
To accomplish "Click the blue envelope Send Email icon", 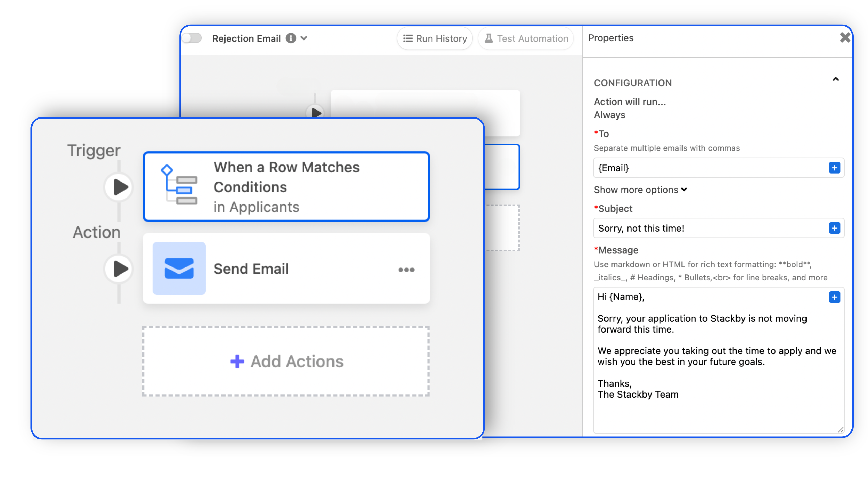I will 179,269.
